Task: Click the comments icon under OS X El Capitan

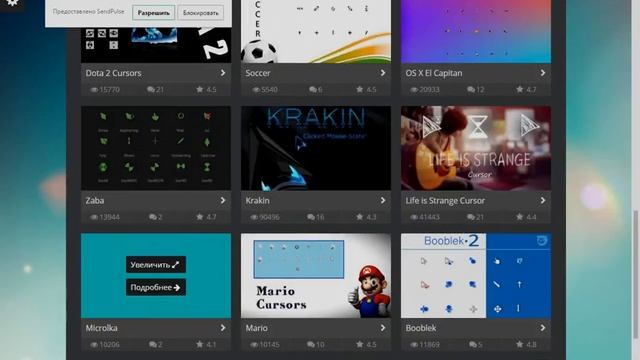Action: coord(471,89)
